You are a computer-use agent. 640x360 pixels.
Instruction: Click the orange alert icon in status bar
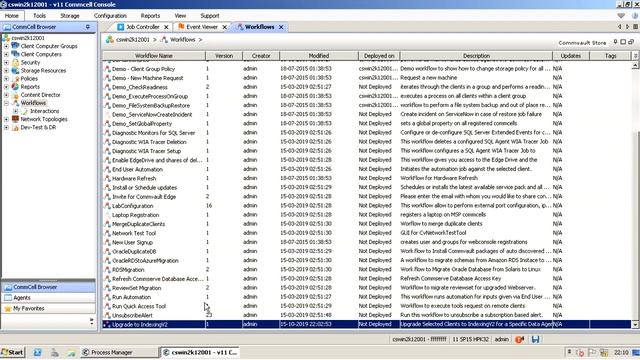(520, 339)
